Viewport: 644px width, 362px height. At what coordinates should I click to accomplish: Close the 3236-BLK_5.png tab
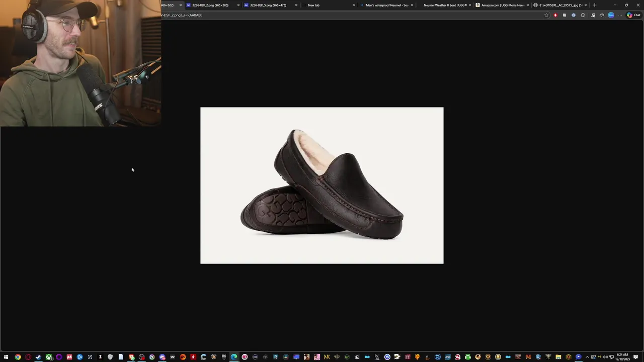click(296, 5)
